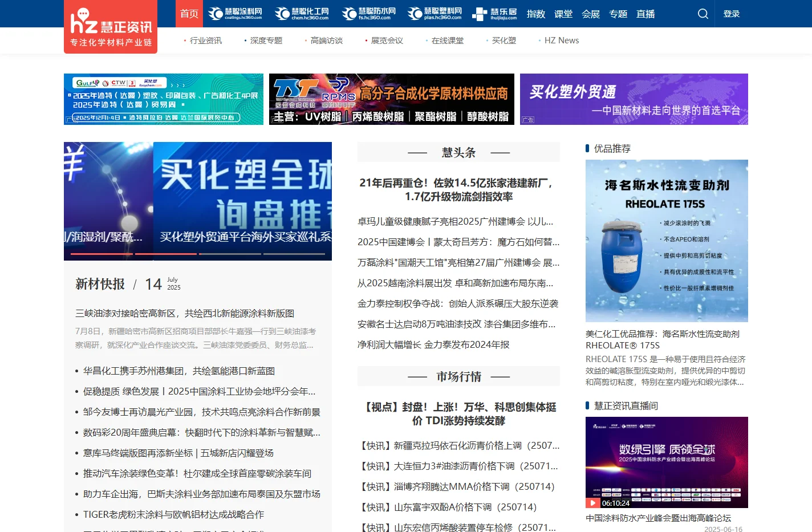Open the 课堂 menu item
This screenshot has width=812, height=532.
563,14
